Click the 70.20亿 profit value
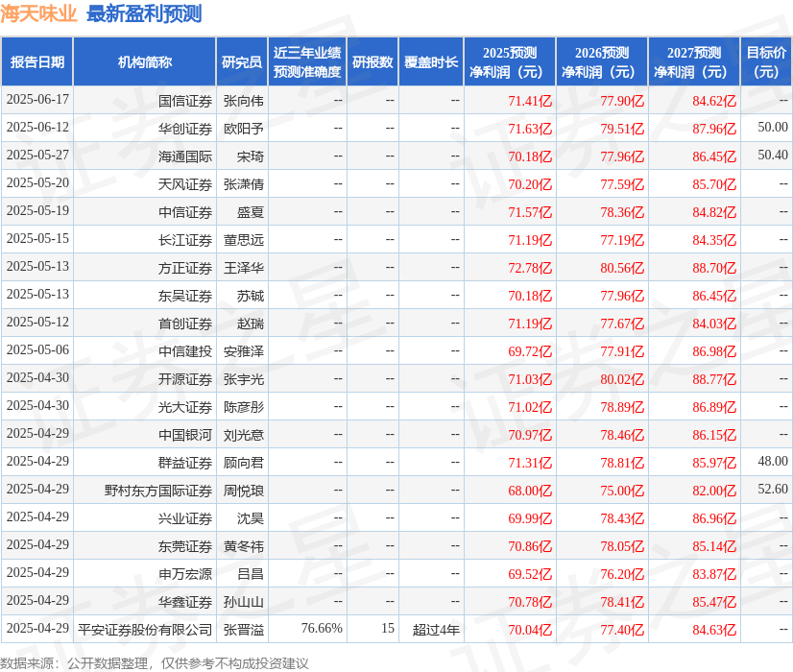This screenshot has width=793, height=672. click(x=530, y=184)
